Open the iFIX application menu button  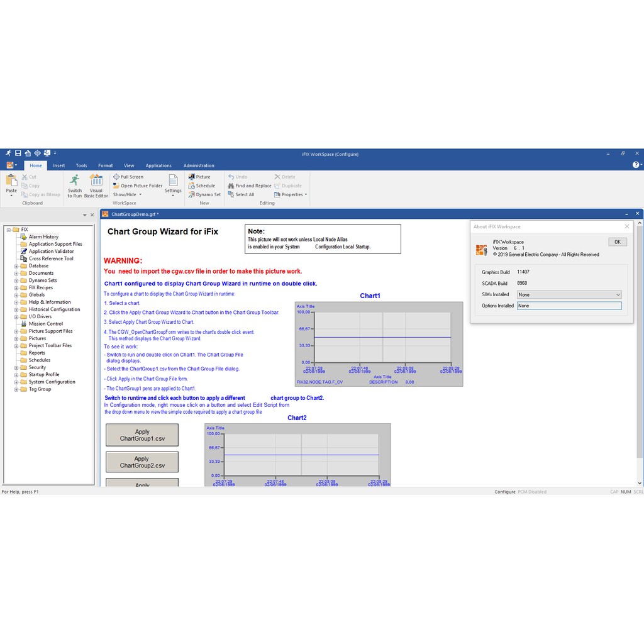tap(11, 165)
